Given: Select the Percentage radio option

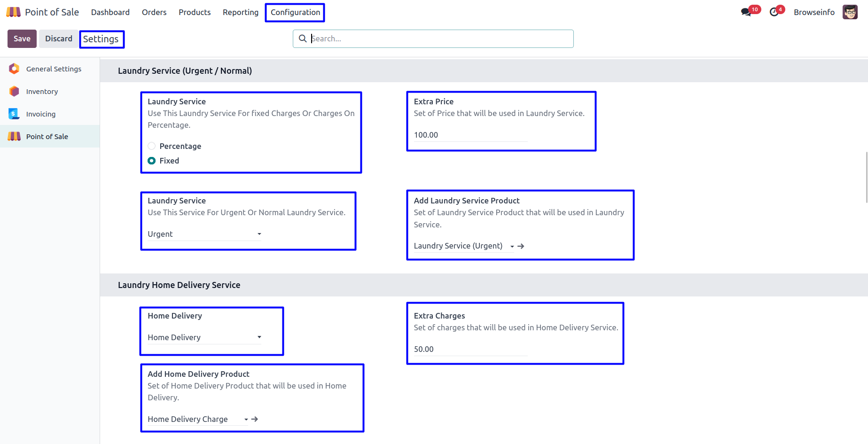Looking at the screenshot, I should coord(152,146).
